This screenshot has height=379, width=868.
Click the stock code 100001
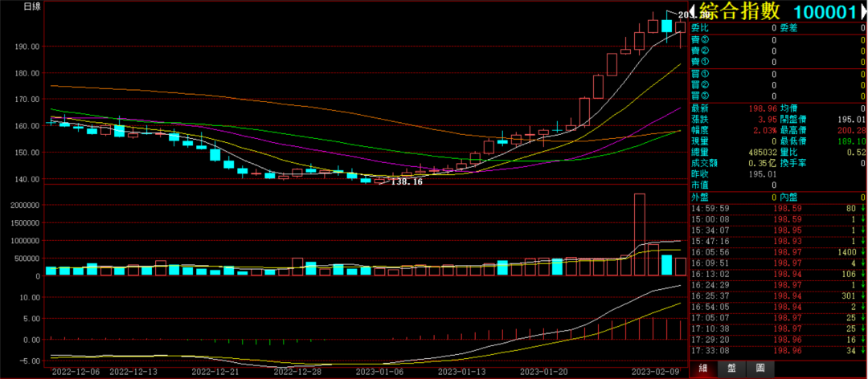pos(825,11)
